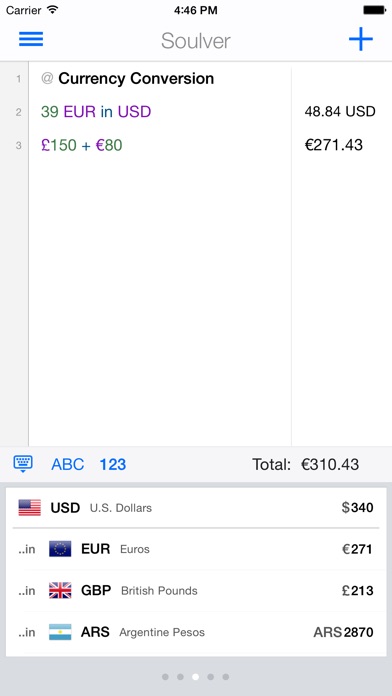This screenshot has height=696, width=392.
Task: Choose the ARS Argentine Pesos row
Action: (x=196, y=632)
